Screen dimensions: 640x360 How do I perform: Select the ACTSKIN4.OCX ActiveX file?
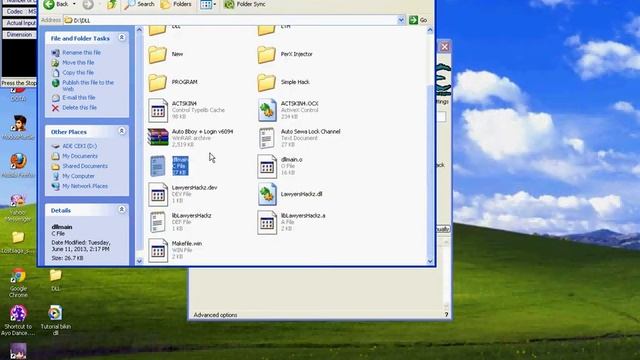click(288, 110)
